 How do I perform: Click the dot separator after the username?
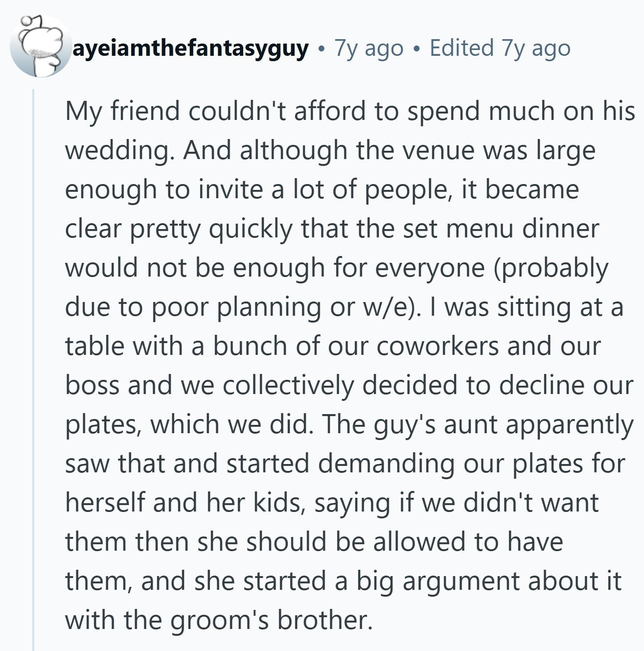(x=321, y=49)
